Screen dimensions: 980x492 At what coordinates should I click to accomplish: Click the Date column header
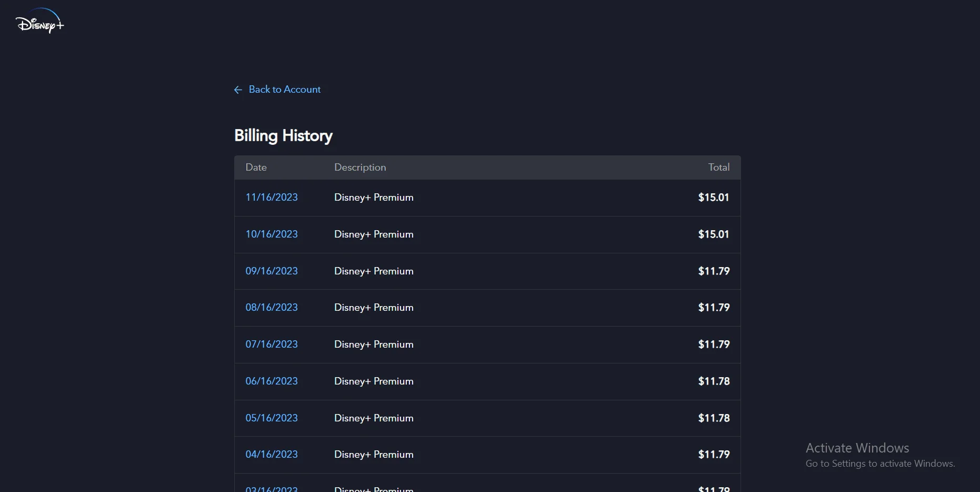coord(256,168)
